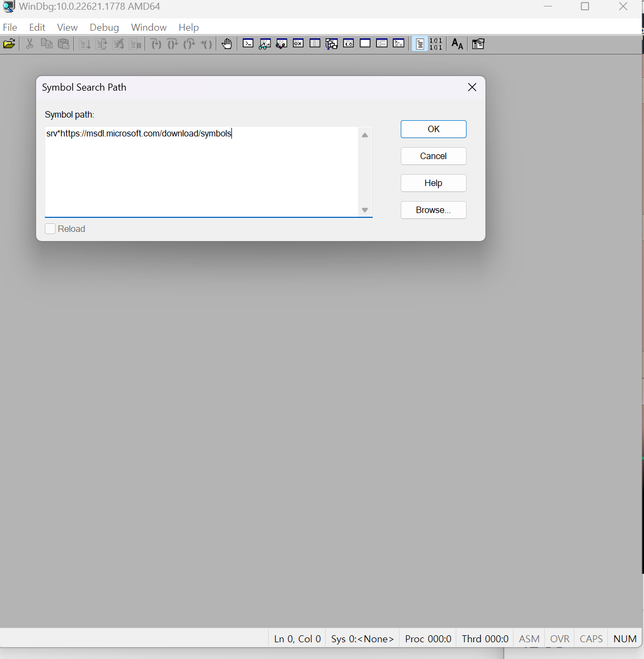Click the Step Over toolbar icon

point(173,44)
